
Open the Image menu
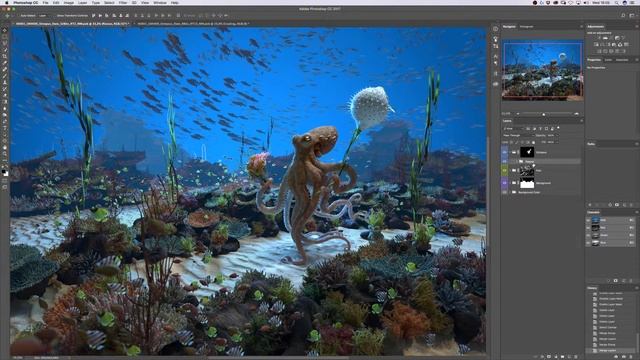[x=69, y=3]
